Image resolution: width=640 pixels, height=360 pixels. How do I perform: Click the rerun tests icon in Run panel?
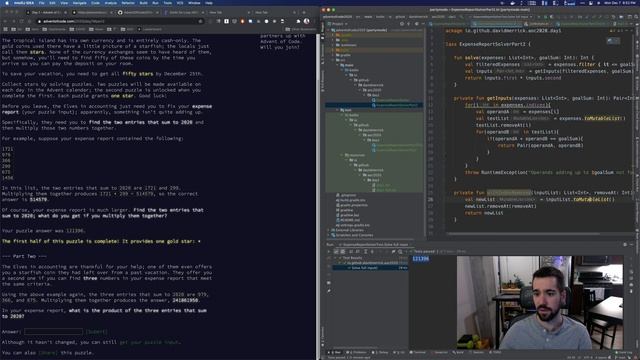click(x=329, y=251)
